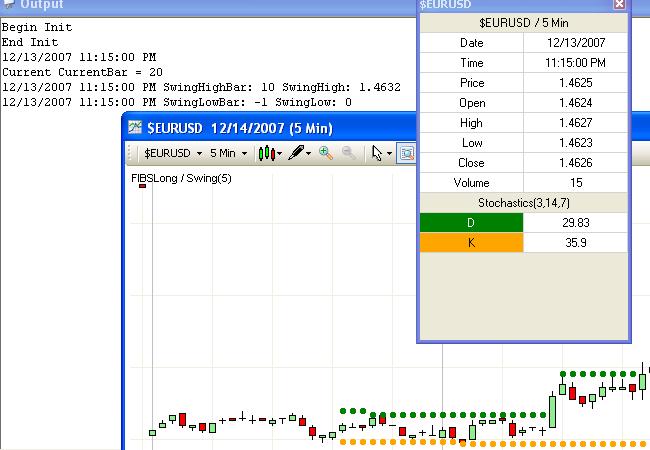Close the $EURUSD data box window

(x=619, y=4)
